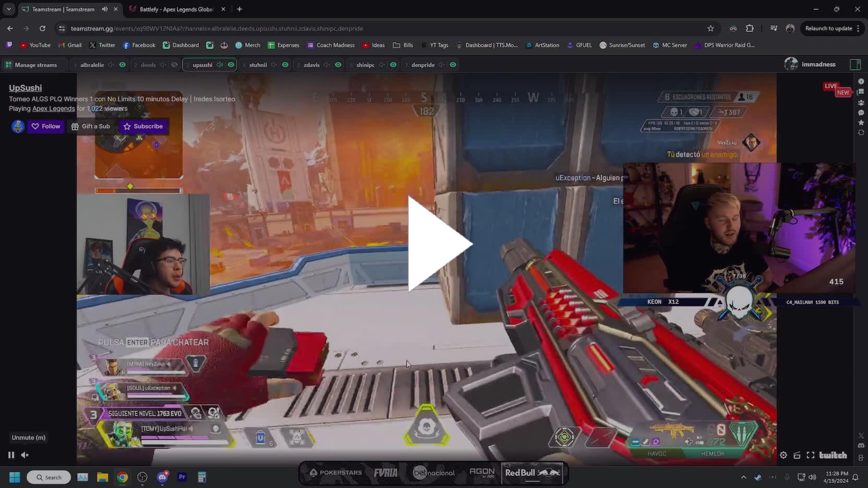Open the Apex Legends category link
Viewport: 868px width, 488px height.
point(53,108)
